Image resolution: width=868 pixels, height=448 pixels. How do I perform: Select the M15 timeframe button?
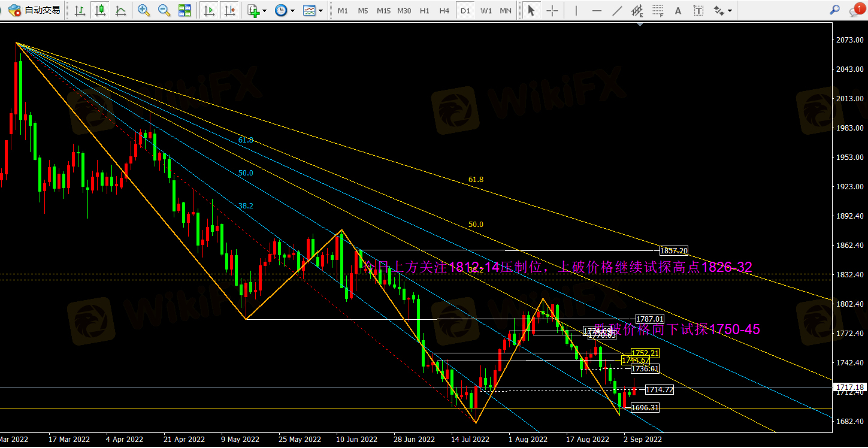point(383,10)
